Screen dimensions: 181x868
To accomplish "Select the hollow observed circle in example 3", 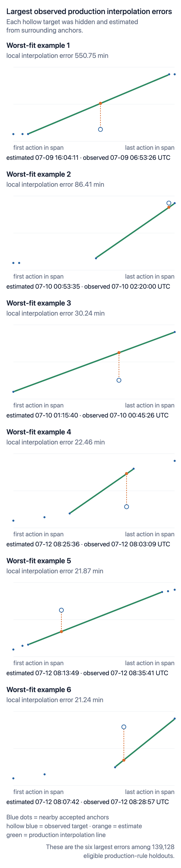I will (x=119, y=380).
